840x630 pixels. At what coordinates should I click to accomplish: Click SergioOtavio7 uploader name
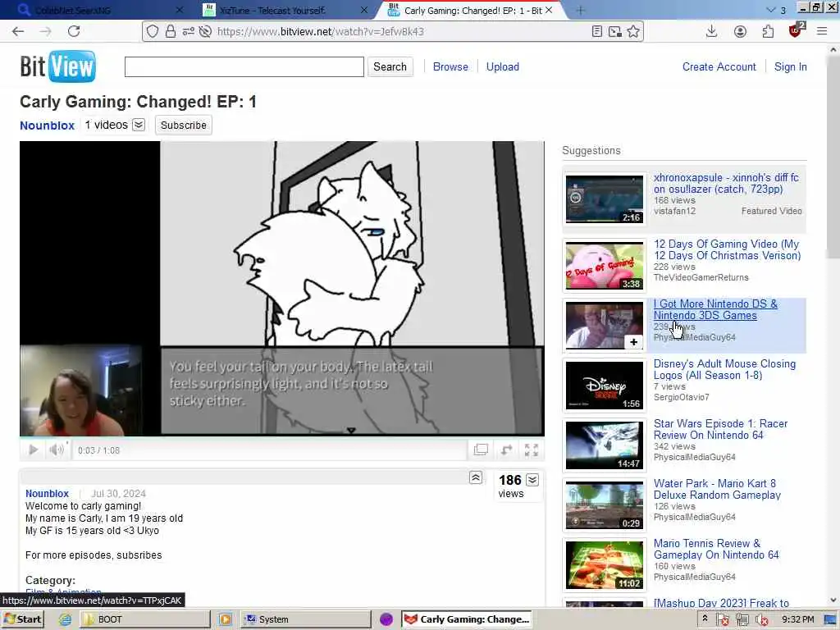click(x=681, y=397)
